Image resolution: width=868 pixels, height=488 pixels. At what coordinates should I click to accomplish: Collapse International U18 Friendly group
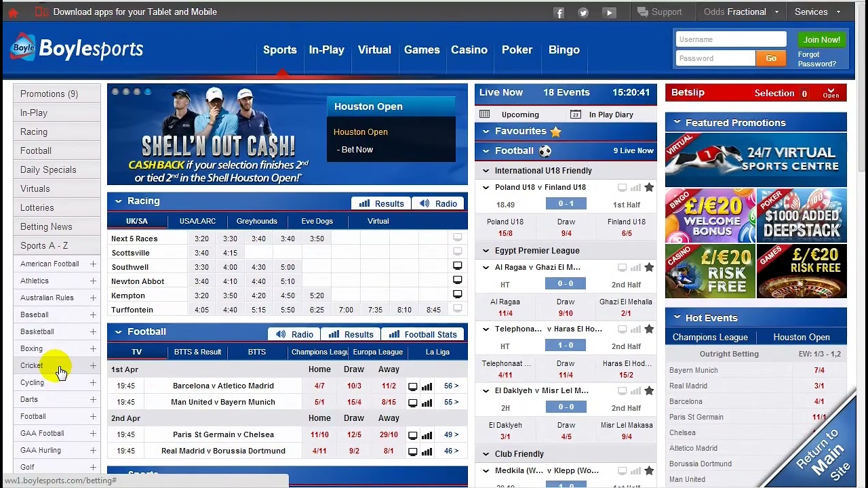tap(486, 171)
